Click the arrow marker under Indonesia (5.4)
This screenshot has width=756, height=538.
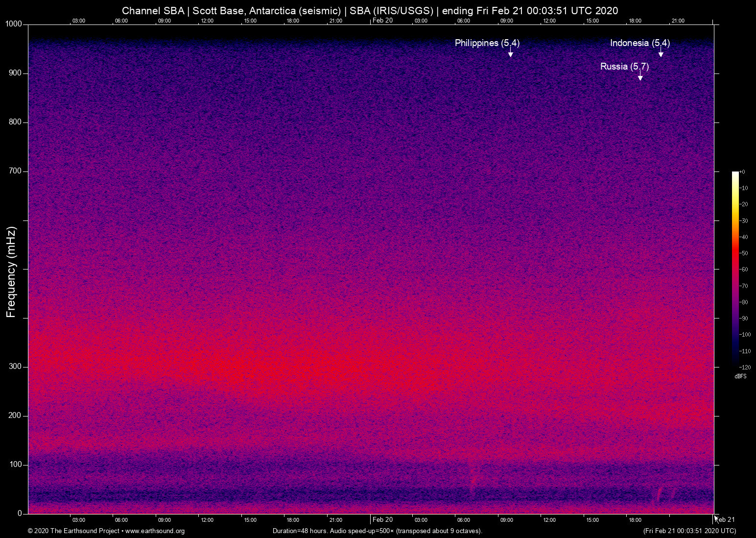pyautogui.click(x=661, y=53)
